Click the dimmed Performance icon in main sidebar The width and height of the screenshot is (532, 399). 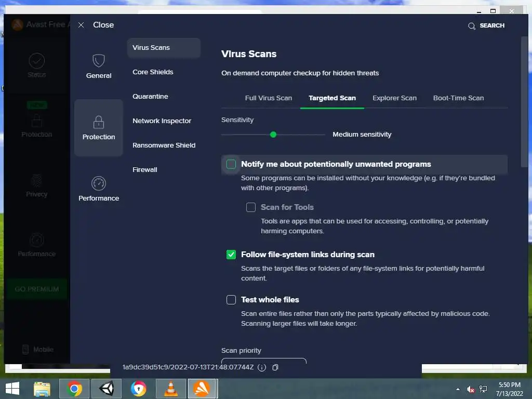[x=37, y=240]
